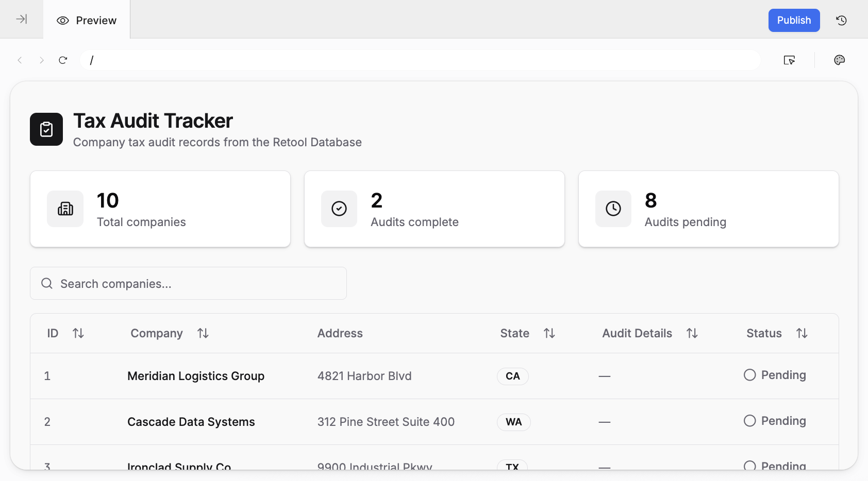Focus the Search companies field
The width and height of the screenshot is (868, 481).
pos(188,283)
